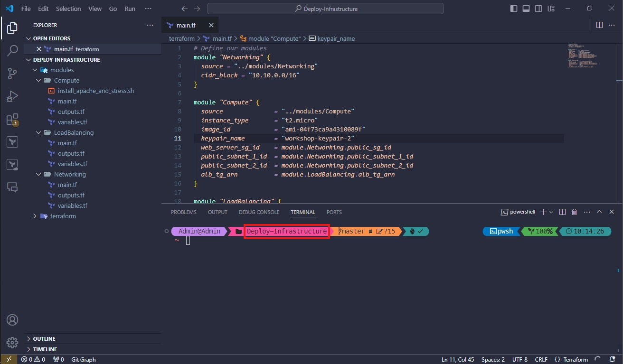Image resolution: width=623 pixels, height=364 pixels.
Task: Open the Extensions view with badge
Action: click(12, 120)
